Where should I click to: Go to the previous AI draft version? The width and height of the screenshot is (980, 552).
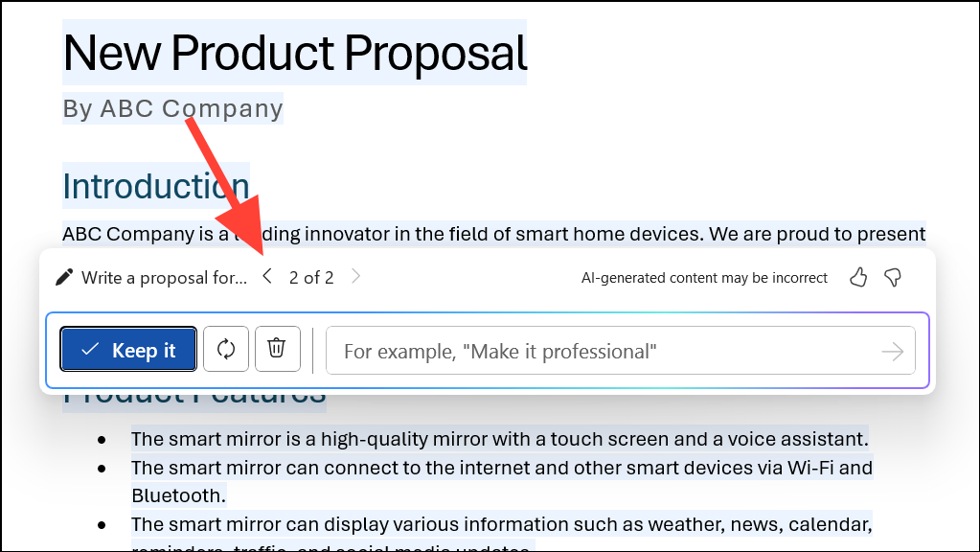pyautogui.click(x=267, y=276)
